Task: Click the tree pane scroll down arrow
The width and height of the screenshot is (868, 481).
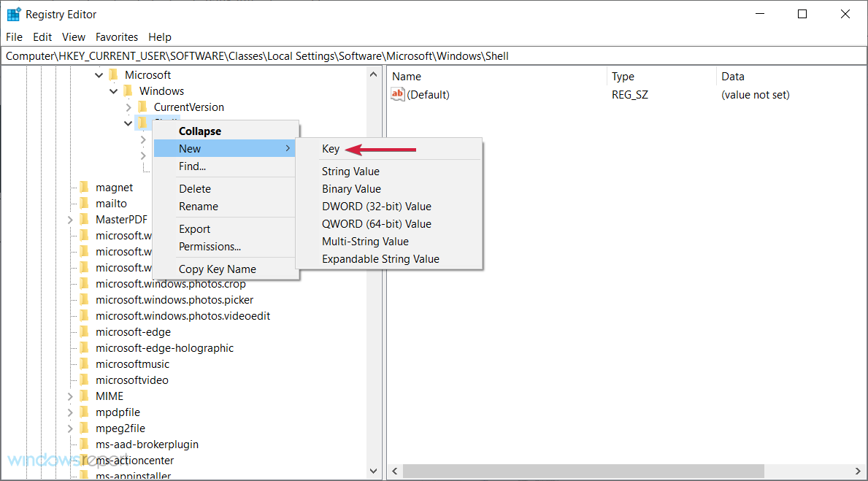Action: click(373, 471)
